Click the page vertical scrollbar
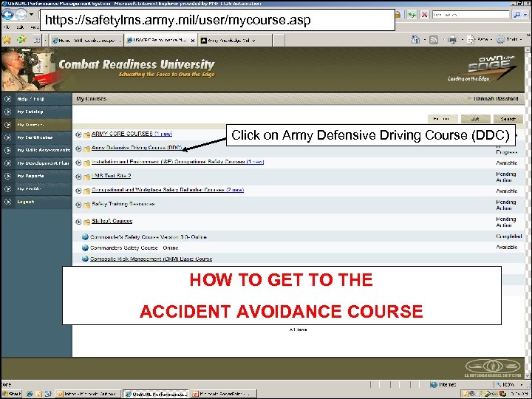The height and width of the screenshot is (399, 532). pos(528,212)
